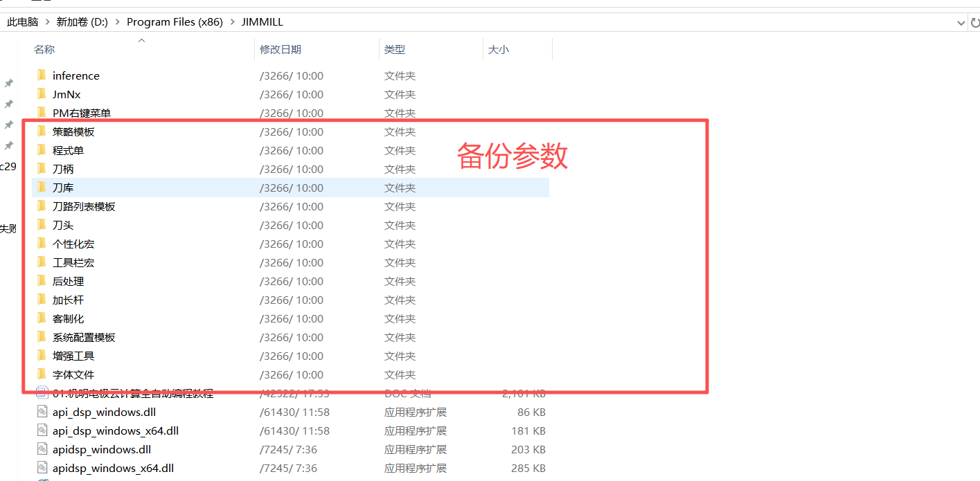The height and width of the screenshot is (481, 980).
Task: Click the api_dsp_windows_x64.dll file name
Action: coord(116,430)
